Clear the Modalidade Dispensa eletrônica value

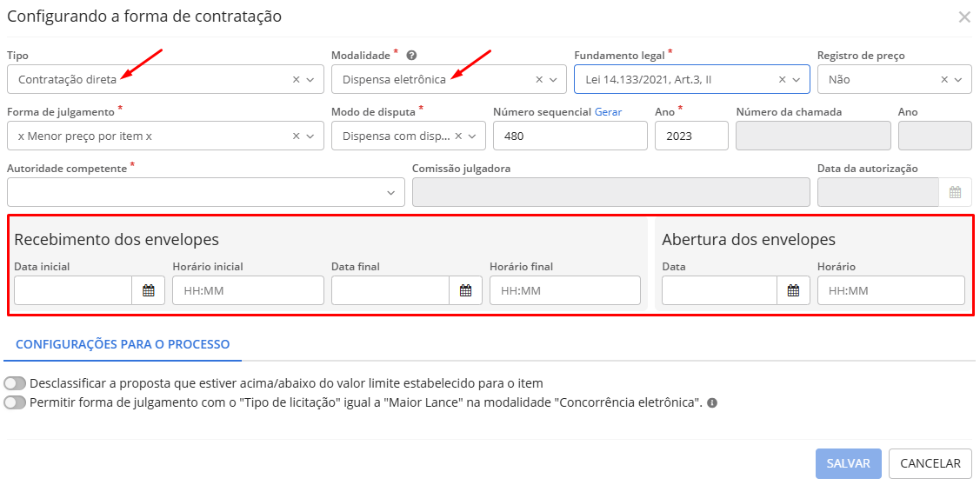(x=539, y=79)
